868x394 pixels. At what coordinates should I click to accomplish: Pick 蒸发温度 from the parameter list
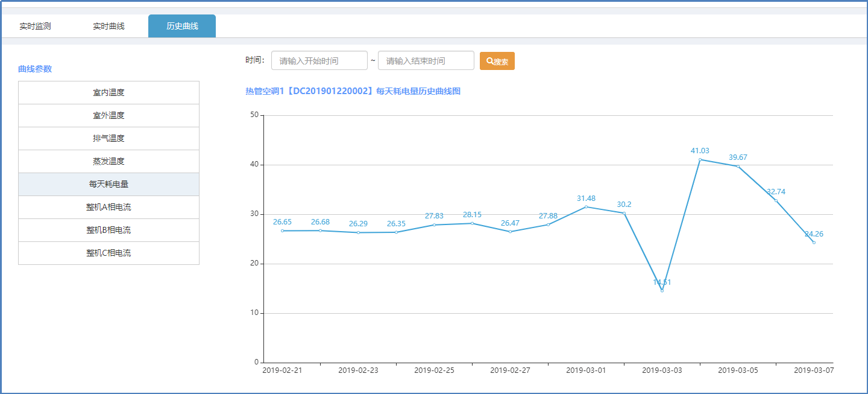108,162
